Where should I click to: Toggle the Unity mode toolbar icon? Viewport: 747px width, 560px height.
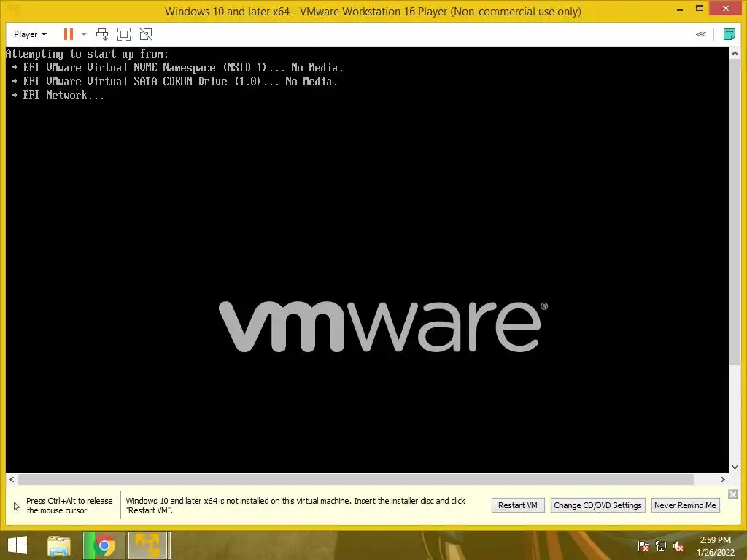point(146,34)
